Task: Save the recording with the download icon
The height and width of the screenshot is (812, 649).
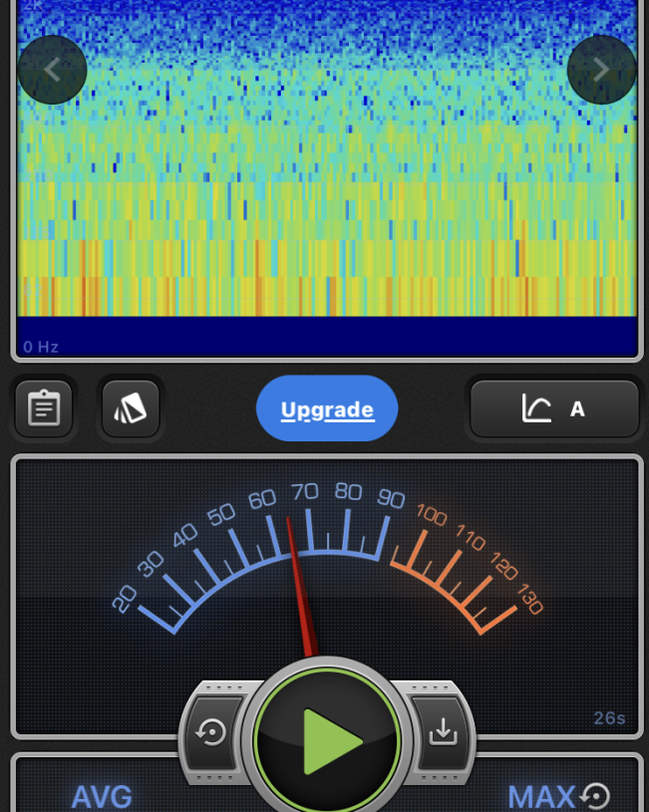Action: tap(442, 732)
